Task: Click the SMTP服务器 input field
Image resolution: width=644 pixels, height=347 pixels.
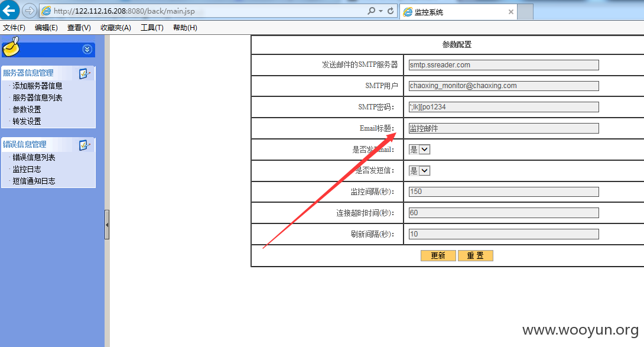Action: click(503, 65)
